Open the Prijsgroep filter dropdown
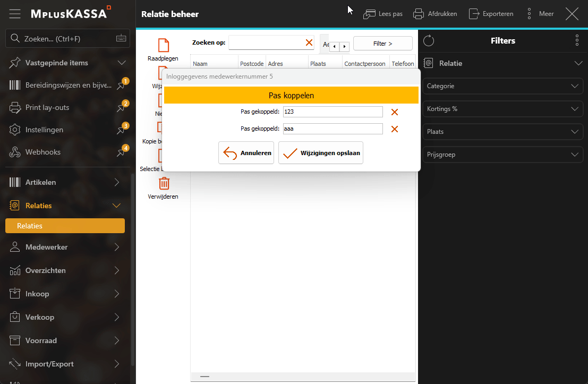The height and width of the screenshot is (384, 588). point(503,155)
